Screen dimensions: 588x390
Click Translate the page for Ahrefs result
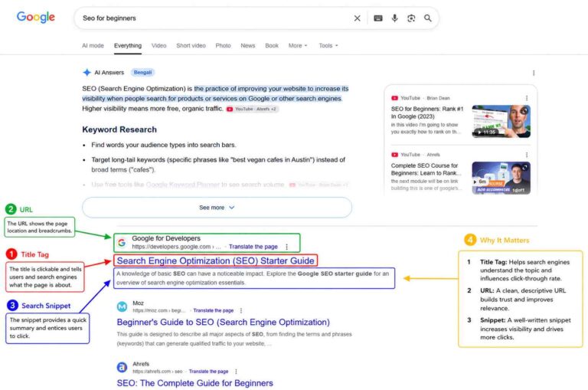(x=208, y=372)
